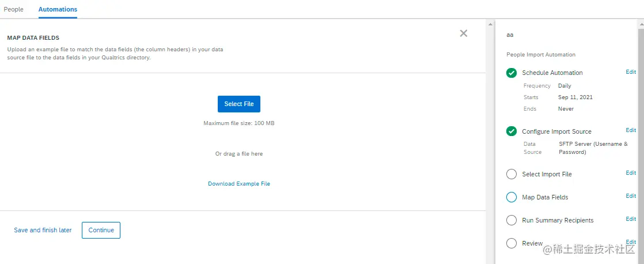Click the 'MAP DATA FIELDS' heading
Screen dimensions: 644x264
33,38
